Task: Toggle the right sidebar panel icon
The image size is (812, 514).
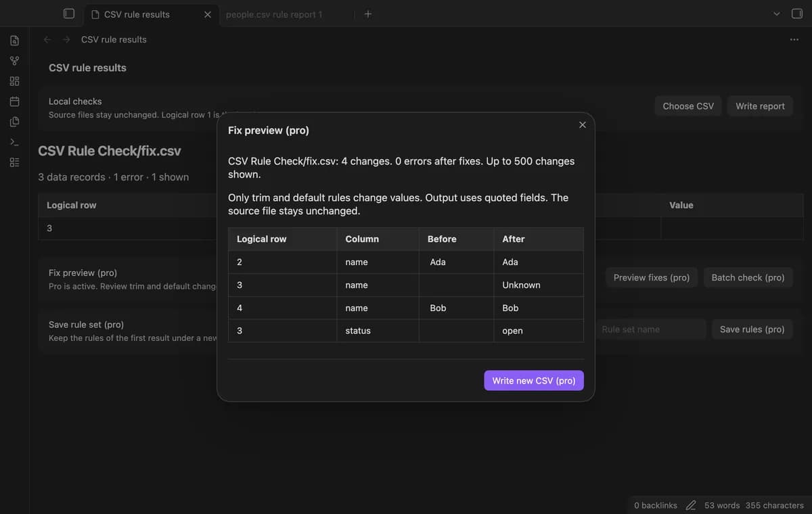Action: [797, 14]
